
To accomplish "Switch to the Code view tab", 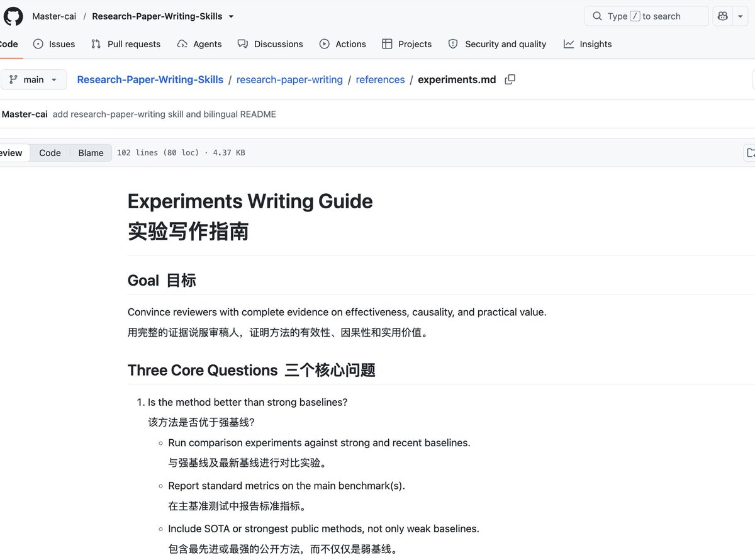I will click(50, 153).
